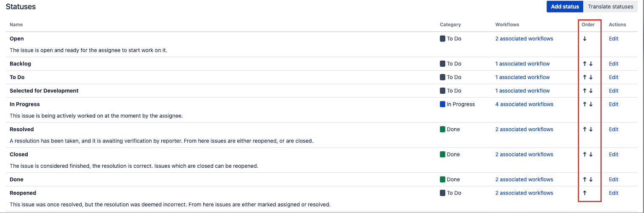Viewport: 644px width, 213px height.
Task: Click the Add status button
Action: click(x=565, y=7)
